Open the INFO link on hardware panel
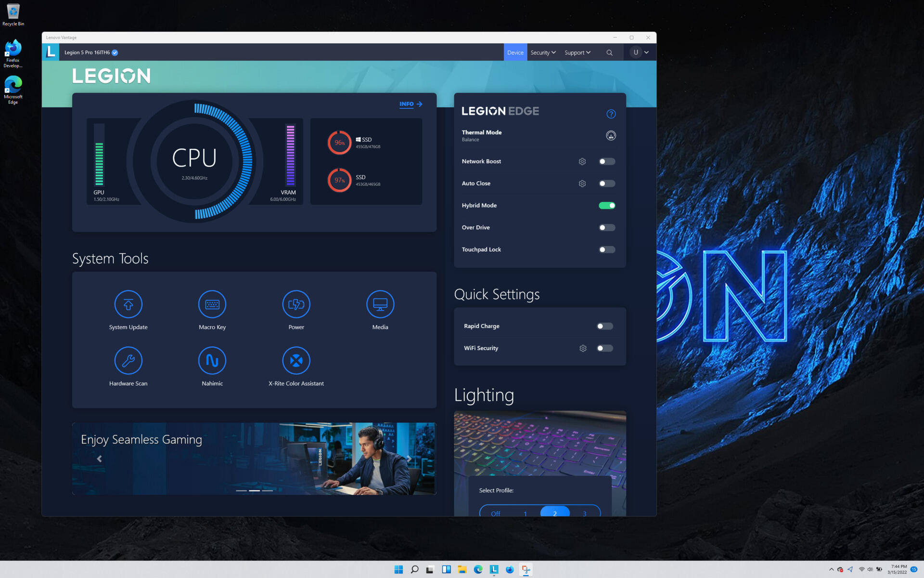 click(411, 104)
